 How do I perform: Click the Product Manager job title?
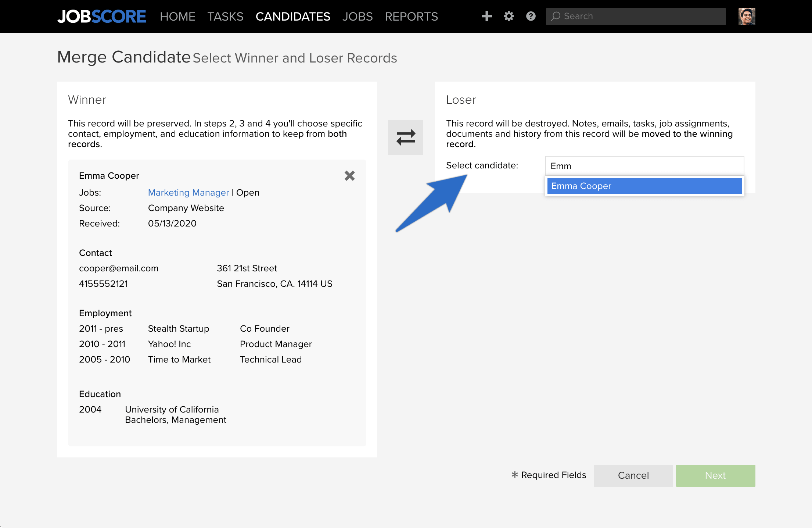pos(276,344)
